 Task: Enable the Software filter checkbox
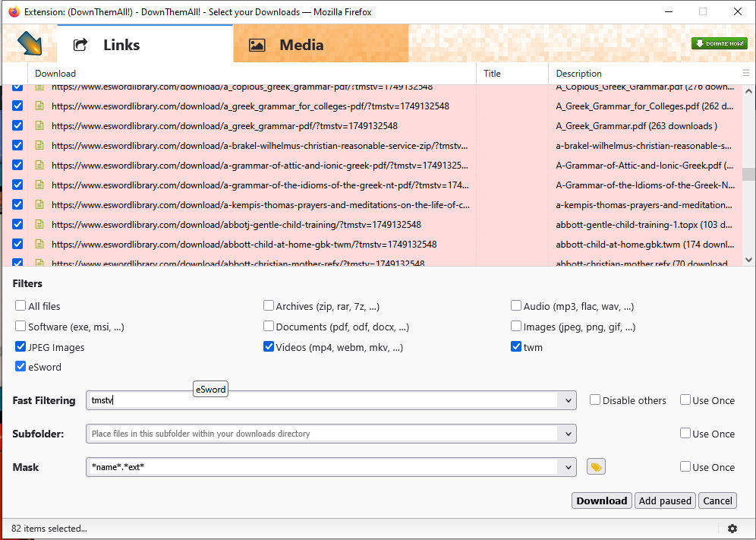click(x=20, y=327)
